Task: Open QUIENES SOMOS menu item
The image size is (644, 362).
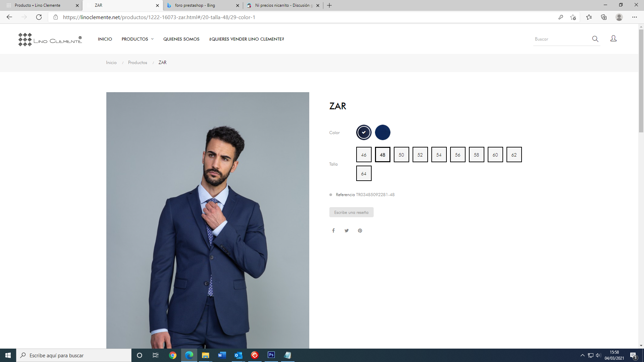Action: click(x=181, y=39)
